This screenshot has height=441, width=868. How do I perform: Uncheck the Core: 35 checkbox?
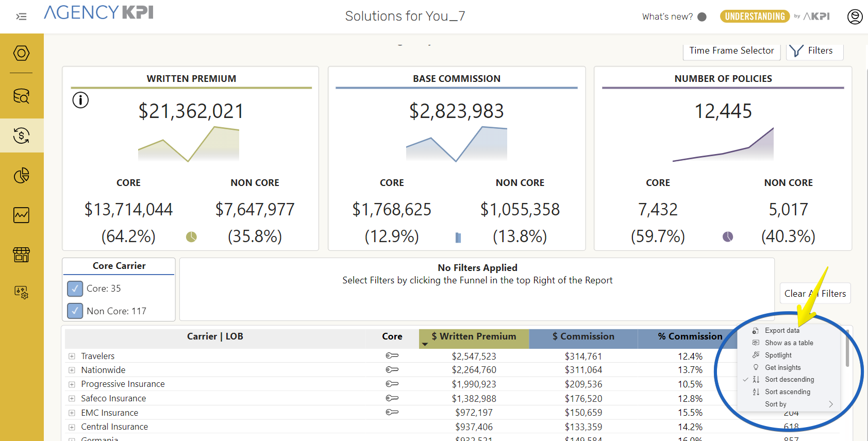(75, 289)
